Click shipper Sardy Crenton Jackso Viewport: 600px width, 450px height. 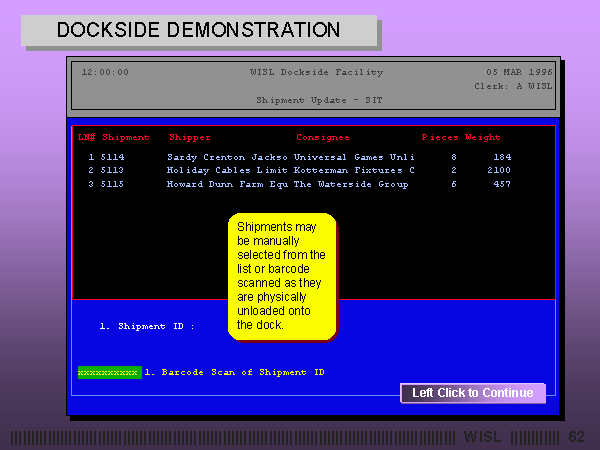pos(227,157)
